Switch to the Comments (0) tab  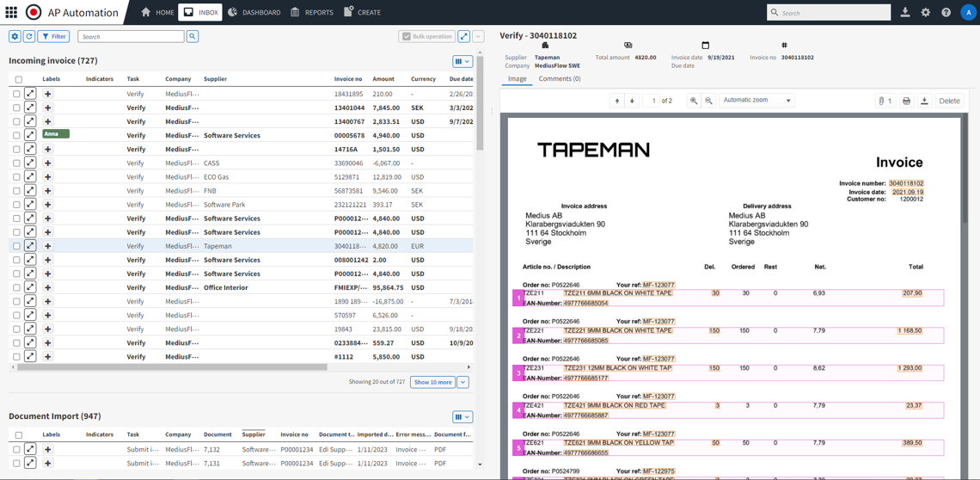pos(559,78)
